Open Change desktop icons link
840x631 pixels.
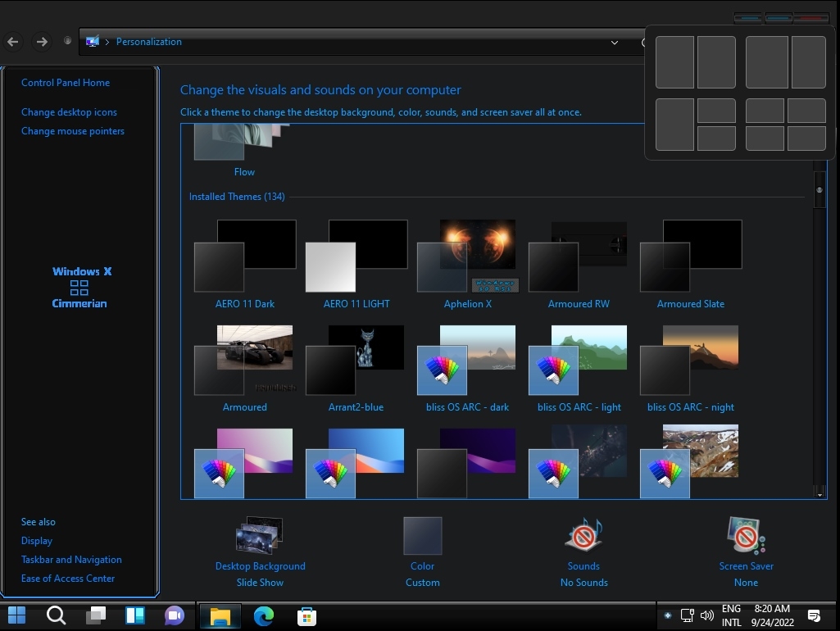click(x=69, y=112)
